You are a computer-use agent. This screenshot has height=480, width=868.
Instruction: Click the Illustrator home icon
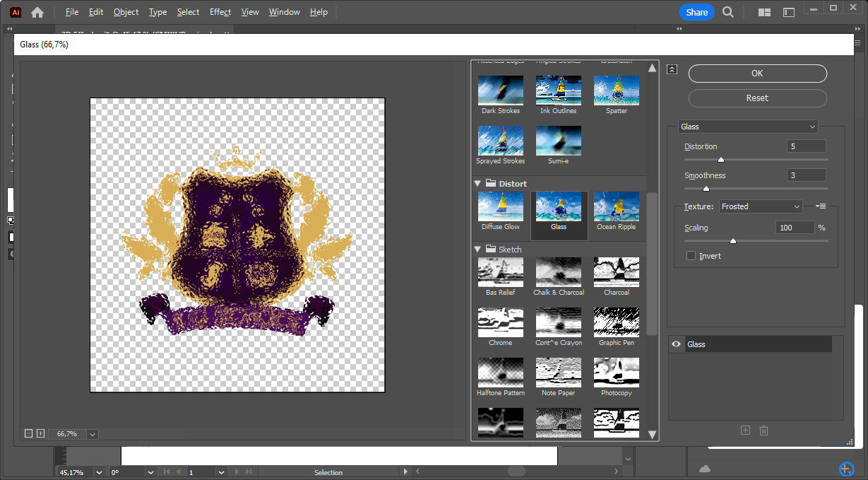pyautogui.click(x=37, y=12)
